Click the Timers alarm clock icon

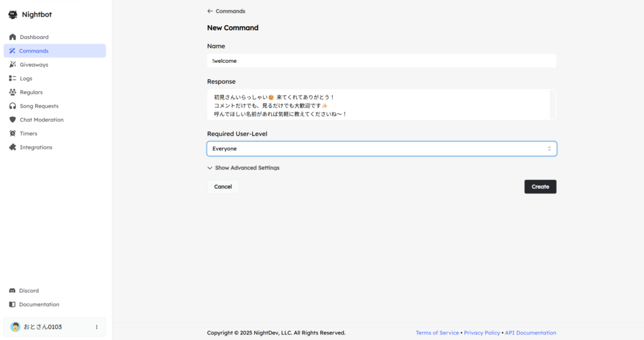[13, 134]
